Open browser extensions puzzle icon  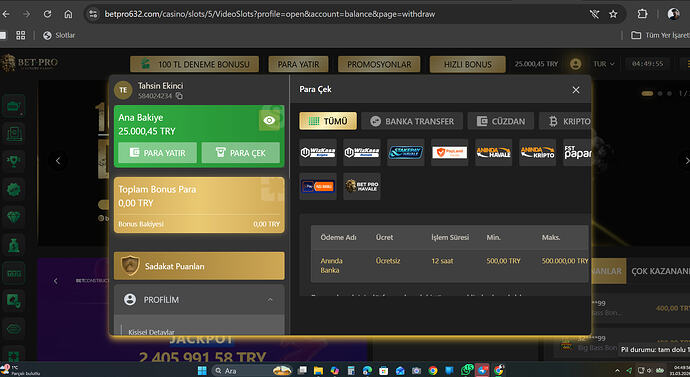coord(642,14)
